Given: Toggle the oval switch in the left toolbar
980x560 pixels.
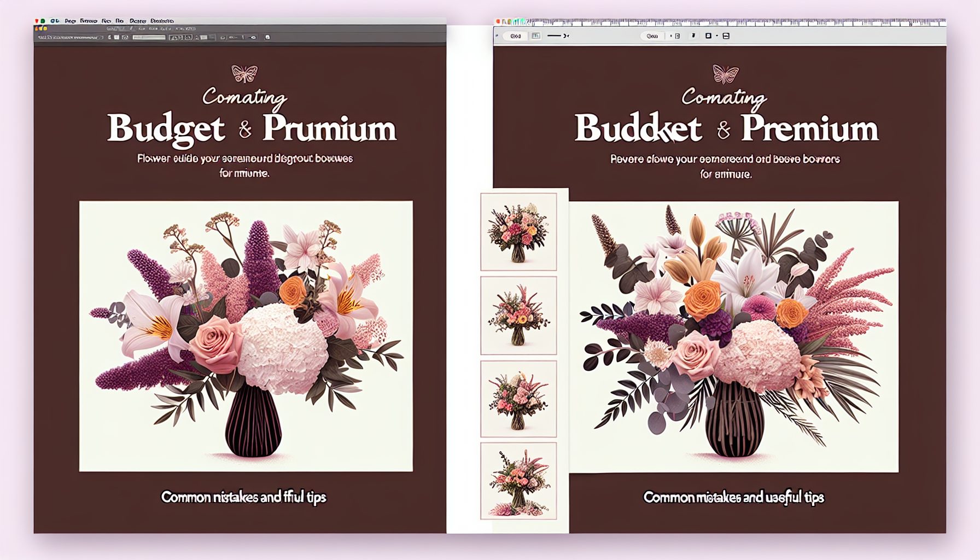Looking at the screenshot, I should pos(253,38).
